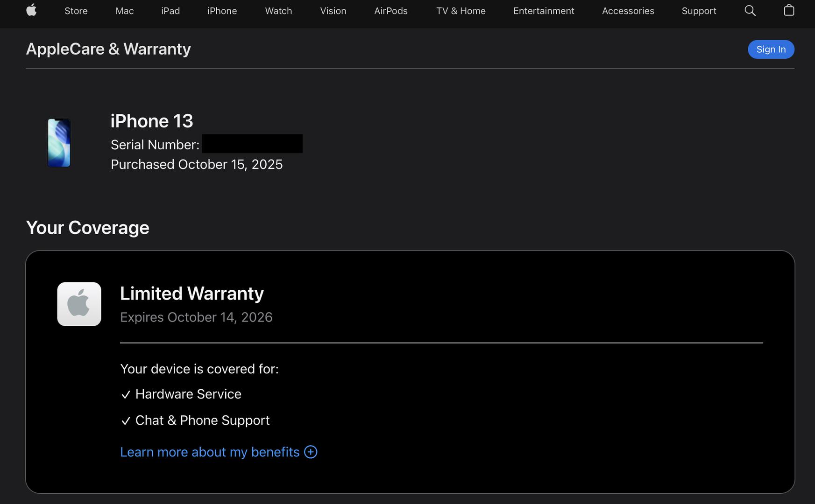Open the Watch menu item
The height and width of the screenshot is (504, 815).
(x=278, y=11)
